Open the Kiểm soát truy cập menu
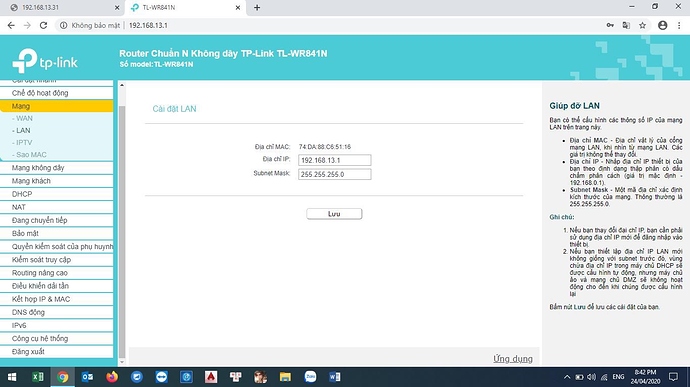The height and width of the screenshot is (387, 690). click(57, 260)
